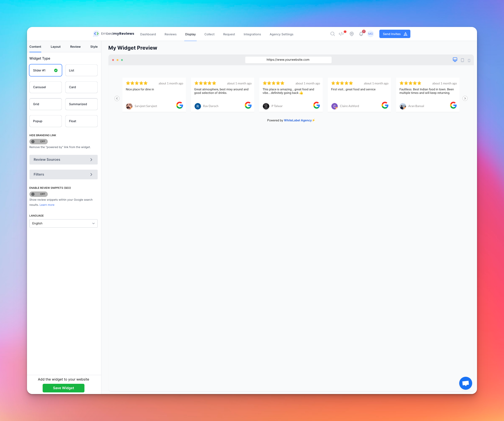Go to Collect in top navigation
The image size is (504, 421).
coord(209,34)
